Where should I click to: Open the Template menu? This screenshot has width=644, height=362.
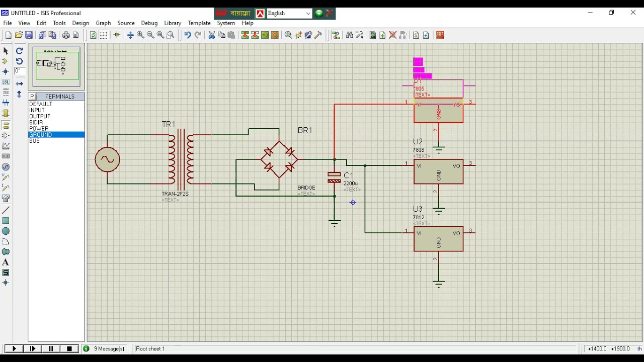tap(199, 23)
